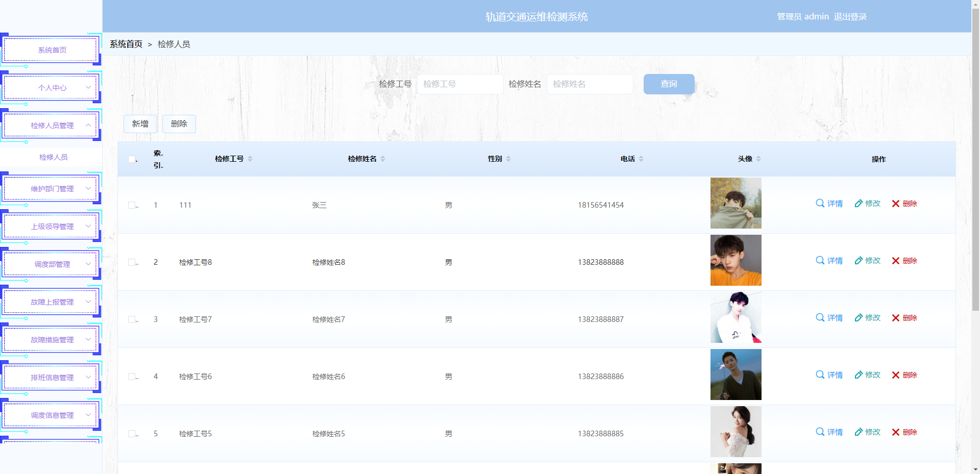Click 退出登录 to log out
Viewport: 980px width, 474px height.
click(850, 17)
